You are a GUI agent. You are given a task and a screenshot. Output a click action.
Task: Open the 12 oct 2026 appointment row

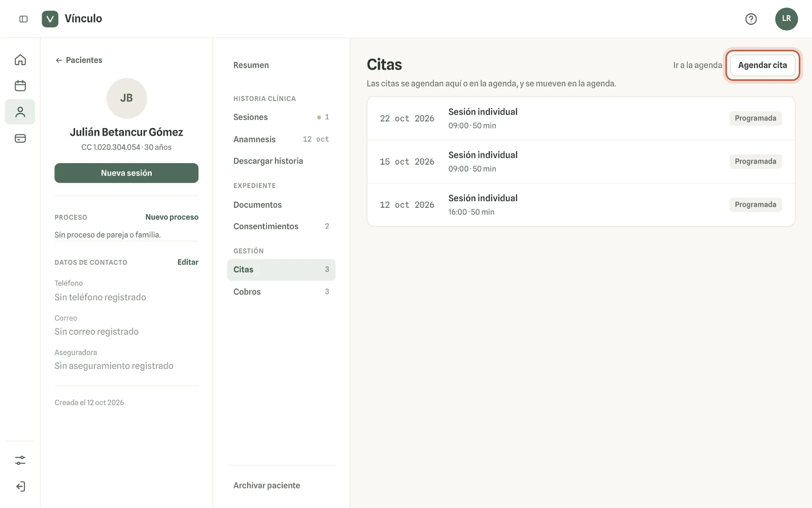(x=581, y=205)
